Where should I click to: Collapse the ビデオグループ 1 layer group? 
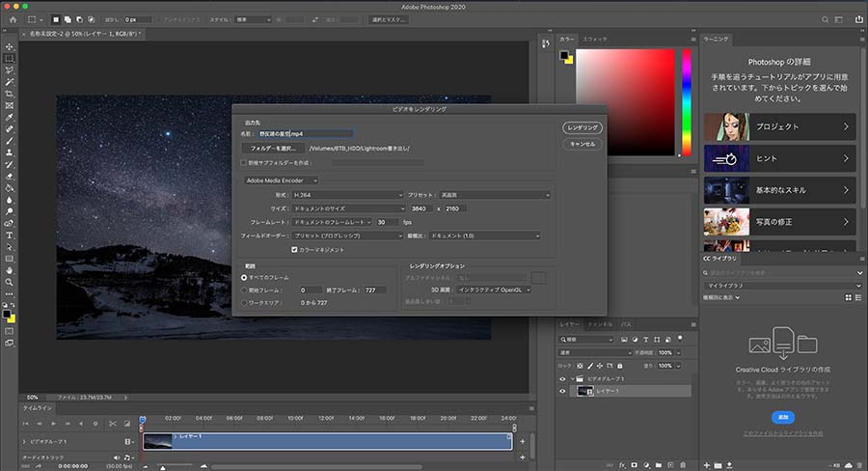pos(575,379)
